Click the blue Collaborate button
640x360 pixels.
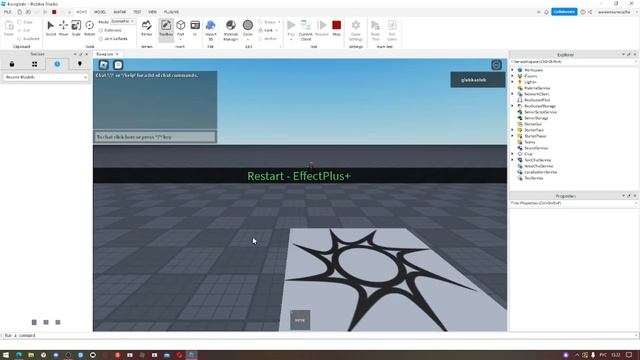pyautogui.click(x=564, y=12)
